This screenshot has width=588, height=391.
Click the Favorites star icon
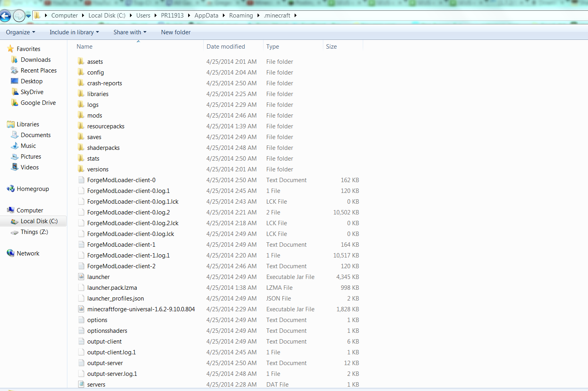[11, 49]
